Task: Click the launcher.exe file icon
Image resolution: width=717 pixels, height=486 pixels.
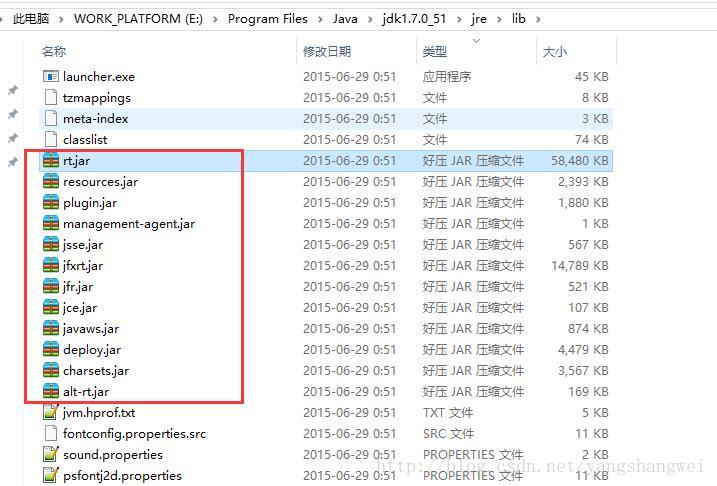Action: click(51, 76)
